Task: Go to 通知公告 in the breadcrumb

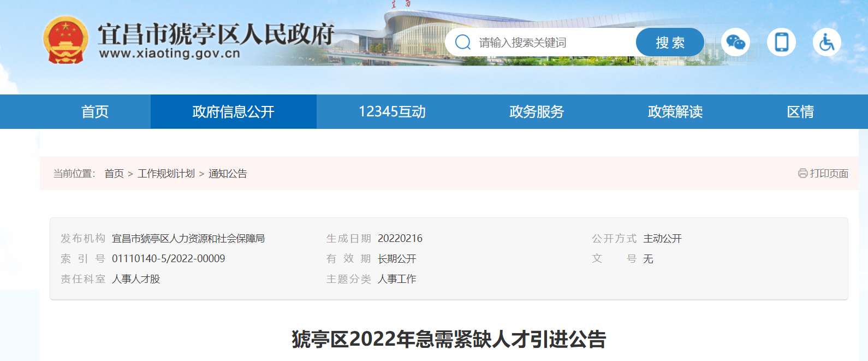Action: pyautogui.click(x=228, y=174)
